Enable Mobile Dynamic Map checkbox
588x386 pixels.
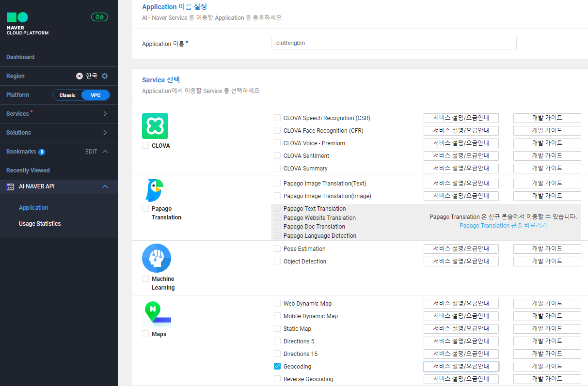pos(277,316)
